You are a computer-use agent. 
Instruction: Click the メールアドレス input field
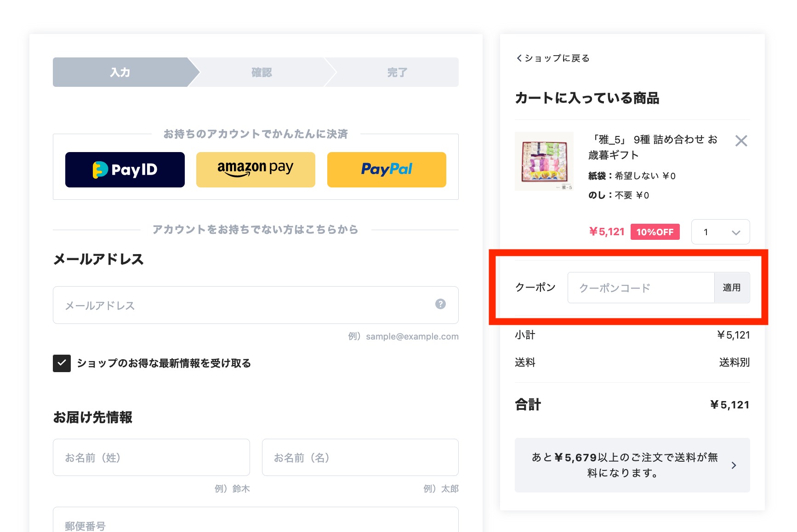point(256,305)
